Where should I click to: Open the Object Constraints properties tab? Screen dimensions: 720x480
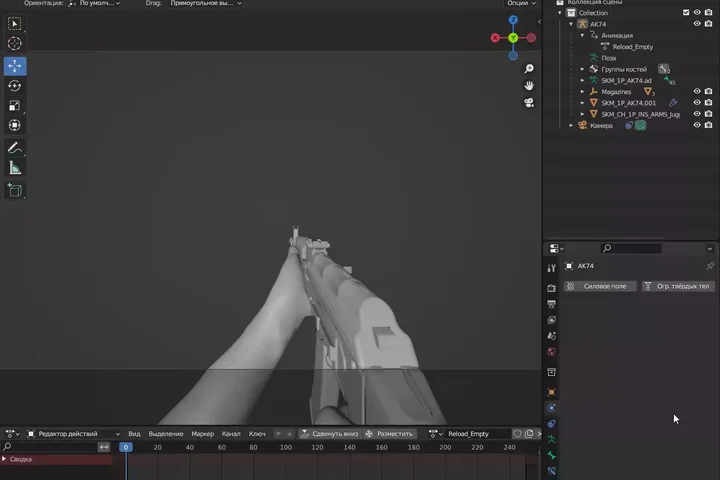551,424
